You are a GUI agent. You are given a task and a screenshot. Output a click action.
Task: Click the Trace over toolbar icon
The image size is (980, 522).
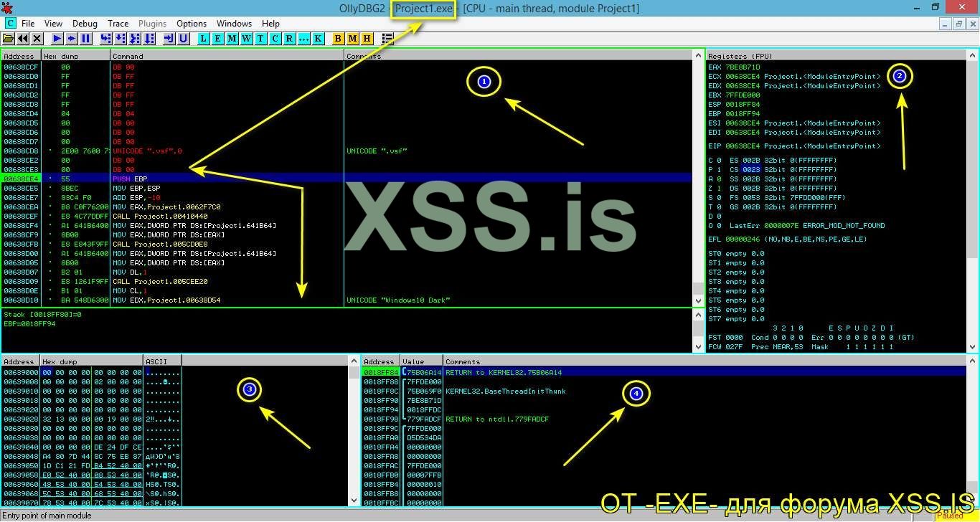point(149,38)
